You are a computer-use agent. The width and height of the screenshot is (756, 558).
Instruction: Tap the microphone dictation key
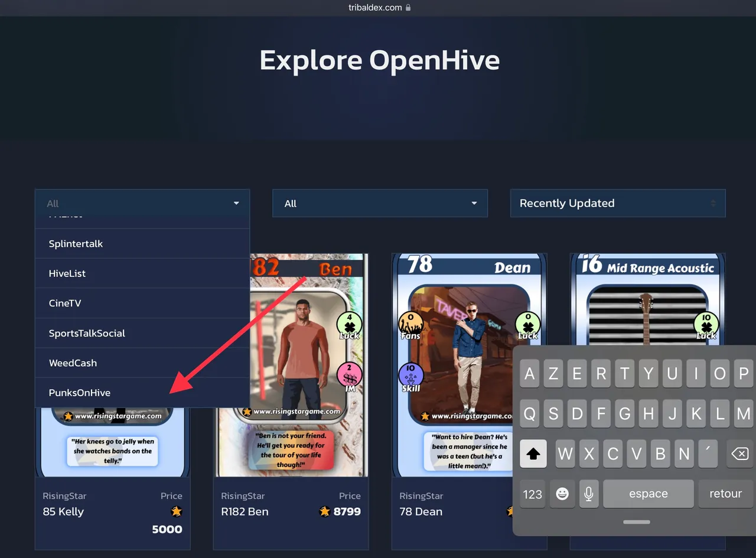(588, 494)
